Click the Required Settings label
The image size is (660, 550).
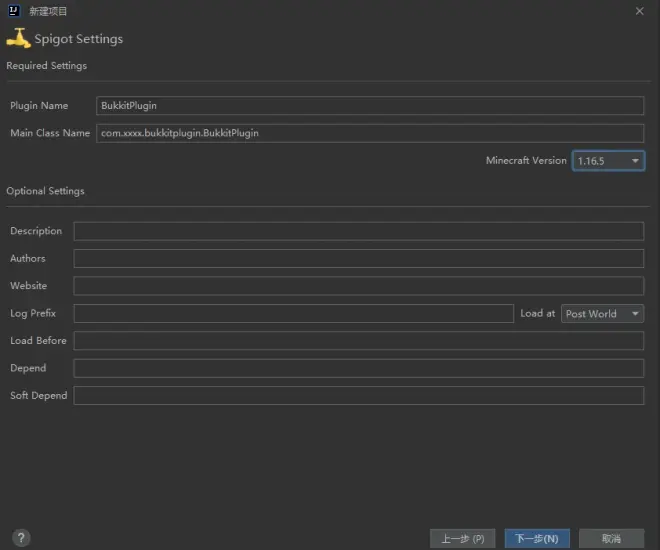(47, 66)
